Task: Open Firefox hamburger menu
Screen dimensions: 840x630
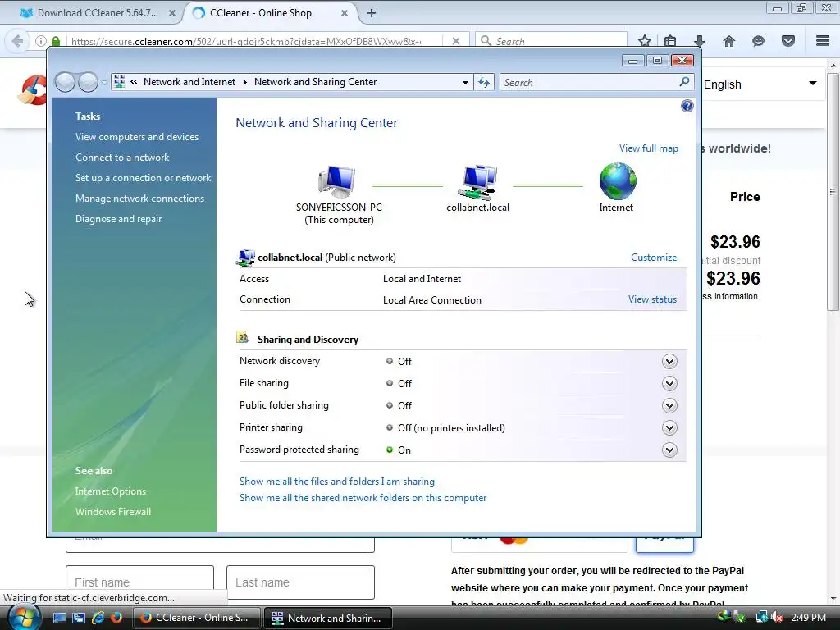Action: coord(823,41)
